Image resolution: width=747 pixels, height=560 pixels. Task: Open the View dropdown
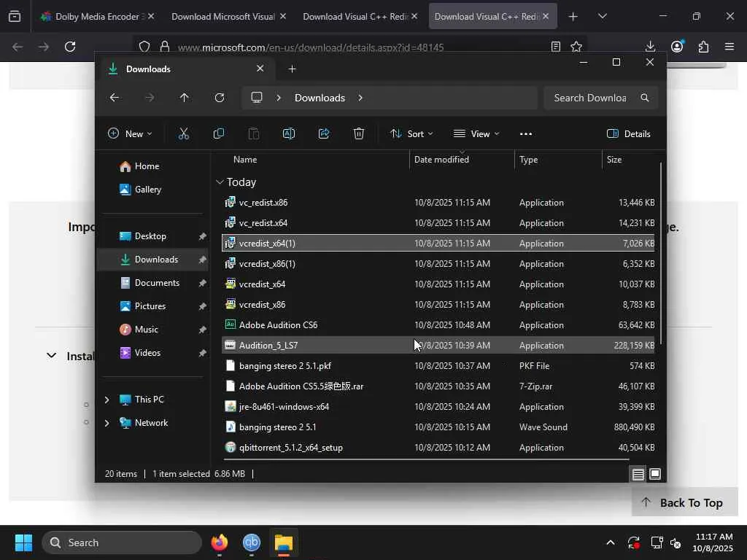476,134
